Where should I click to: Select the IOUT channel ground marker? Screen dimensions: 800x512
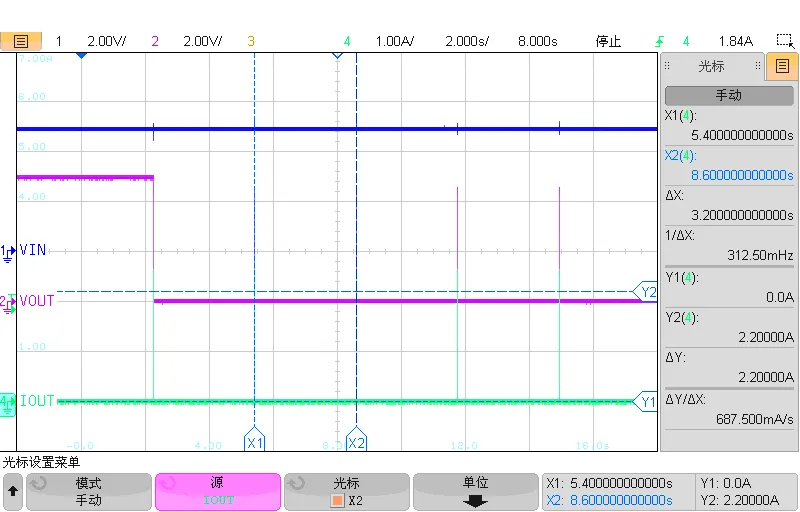click(8, 402)
